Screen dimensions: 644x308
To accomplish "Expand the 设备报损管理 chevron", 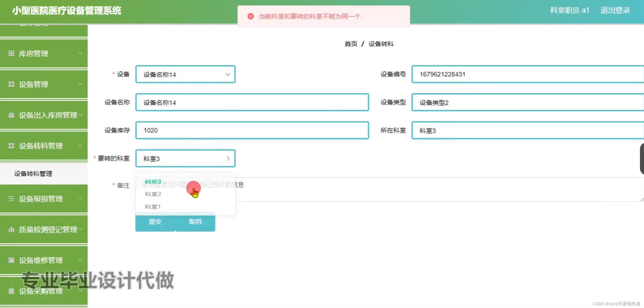I will coord(80,198).
